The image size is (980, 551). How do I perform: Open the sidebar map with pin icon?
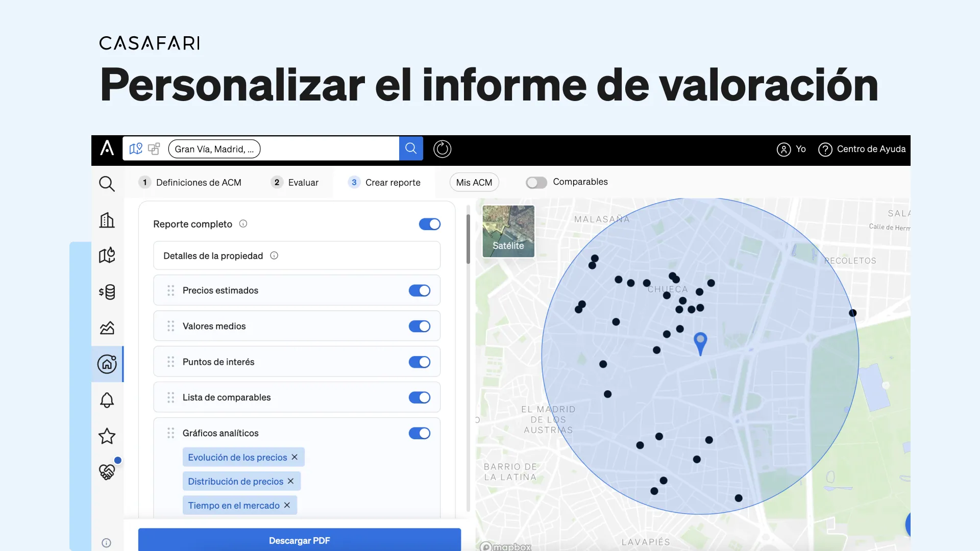coord(107,255)
